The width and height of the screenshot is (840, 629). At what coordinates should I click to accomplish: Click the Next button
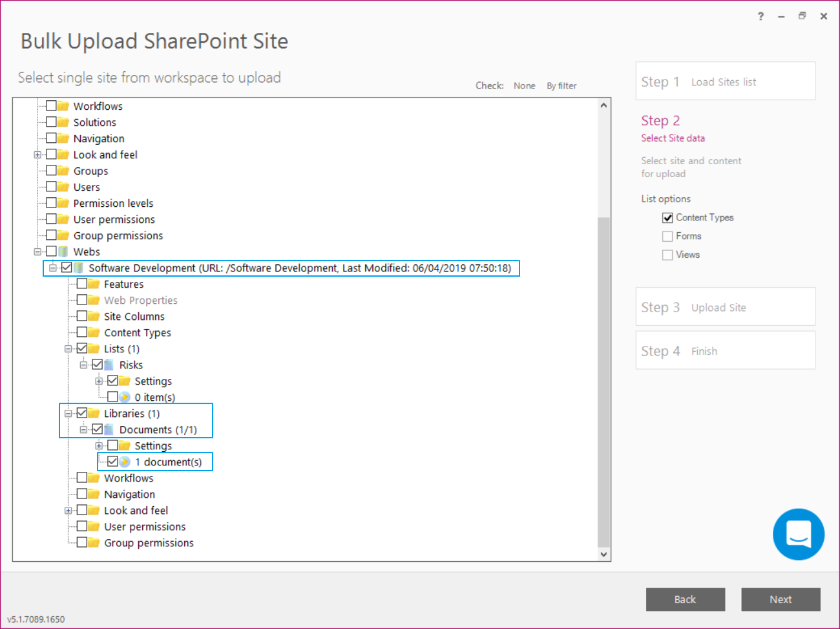click(781, 599)
